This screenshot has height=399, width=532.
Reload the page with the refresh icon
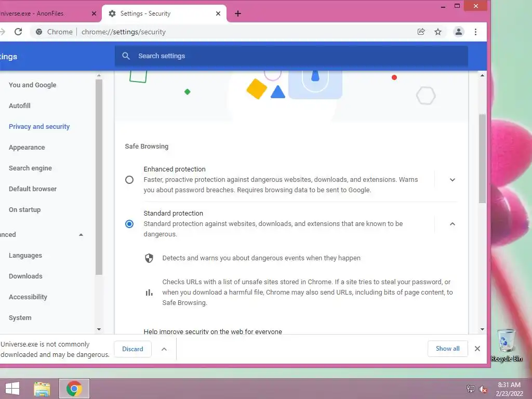click(18, 32)
